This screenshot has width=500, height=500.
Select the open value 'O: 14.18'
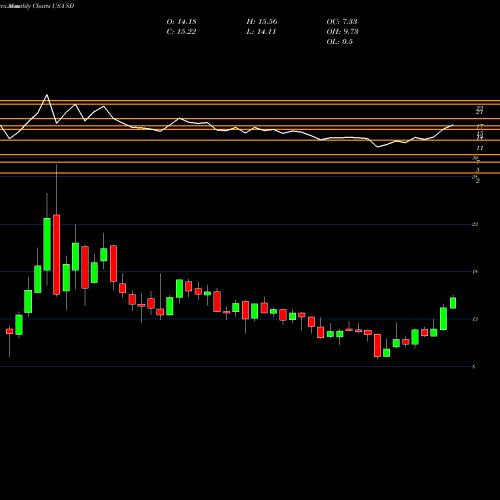pos(181,22)
